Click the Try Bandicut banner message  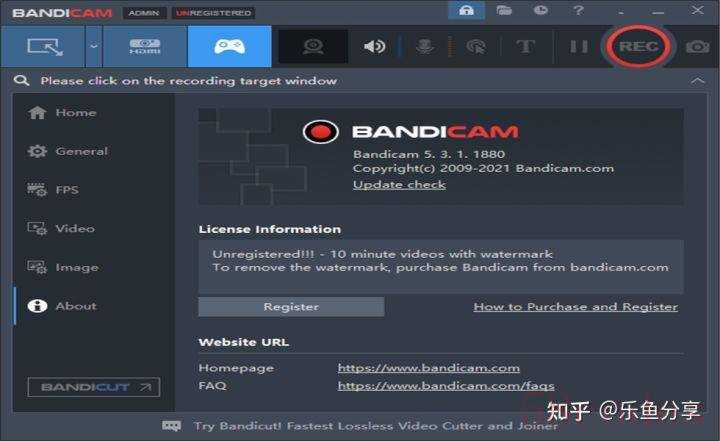376,426
